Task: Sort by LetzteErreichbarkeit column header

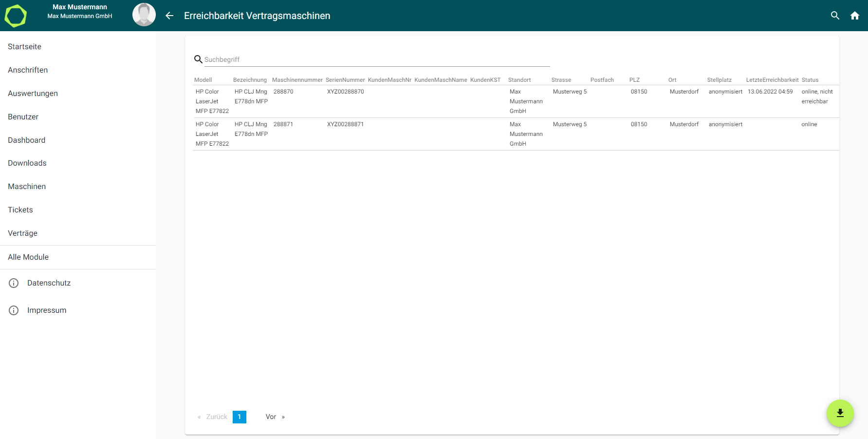Action: click(772, 80)
